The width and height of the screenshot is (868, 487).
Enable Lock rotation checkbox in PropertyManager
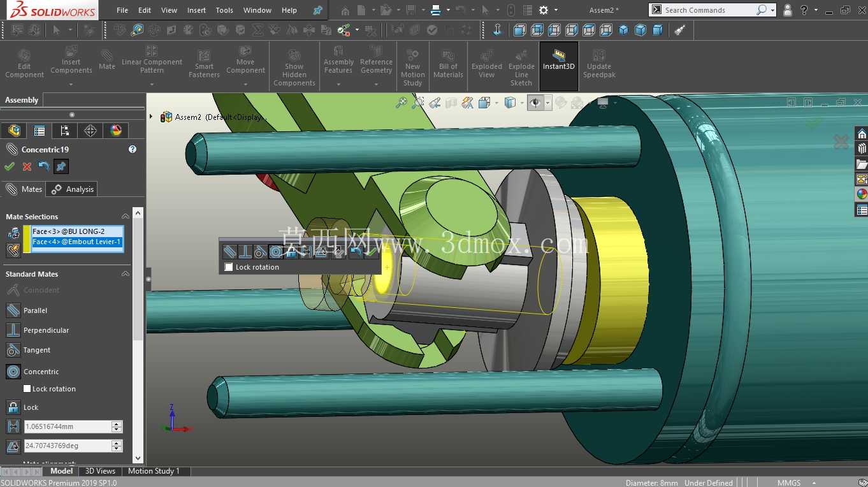pyautogui.click(x=27, y=389)
